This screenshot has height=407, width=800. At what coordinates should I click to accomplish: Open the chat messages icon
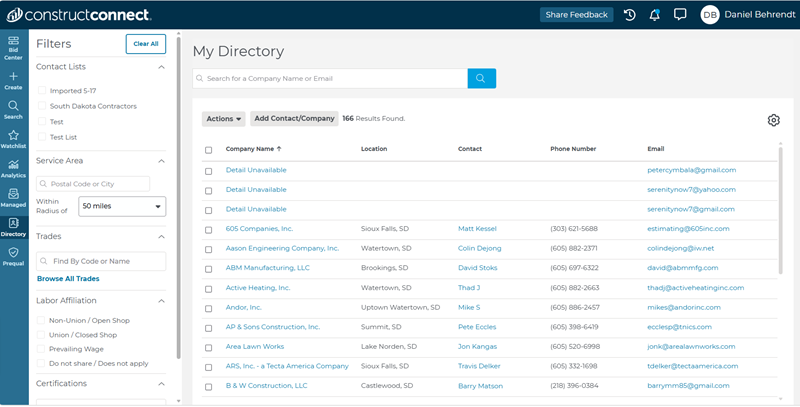(x=680, y=14)
